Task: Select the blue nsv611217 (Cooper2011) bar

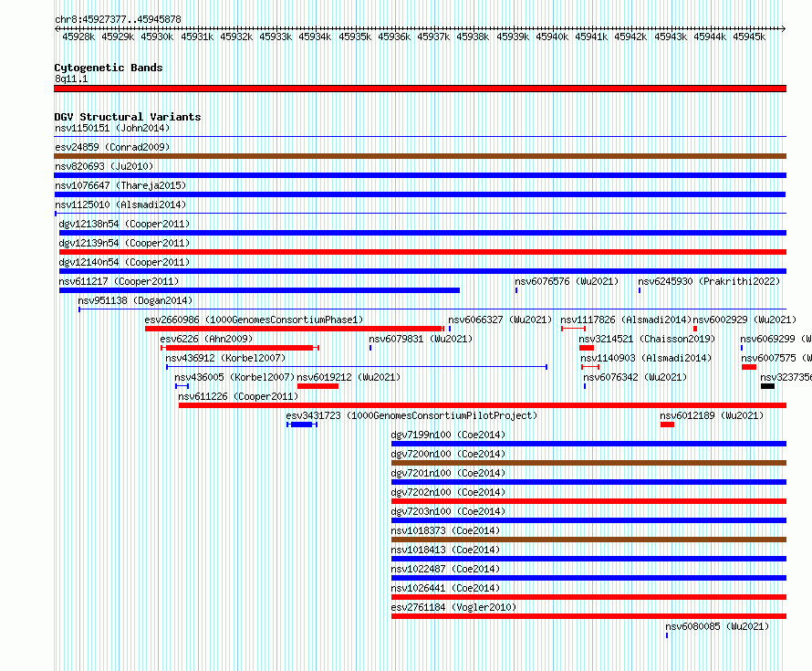Action: click(259, 290)
